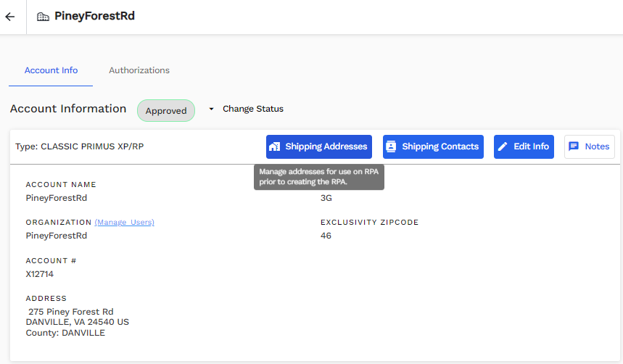Click the pencil icon on Edit Info
The image size is (623, 364).
point(503,146)
